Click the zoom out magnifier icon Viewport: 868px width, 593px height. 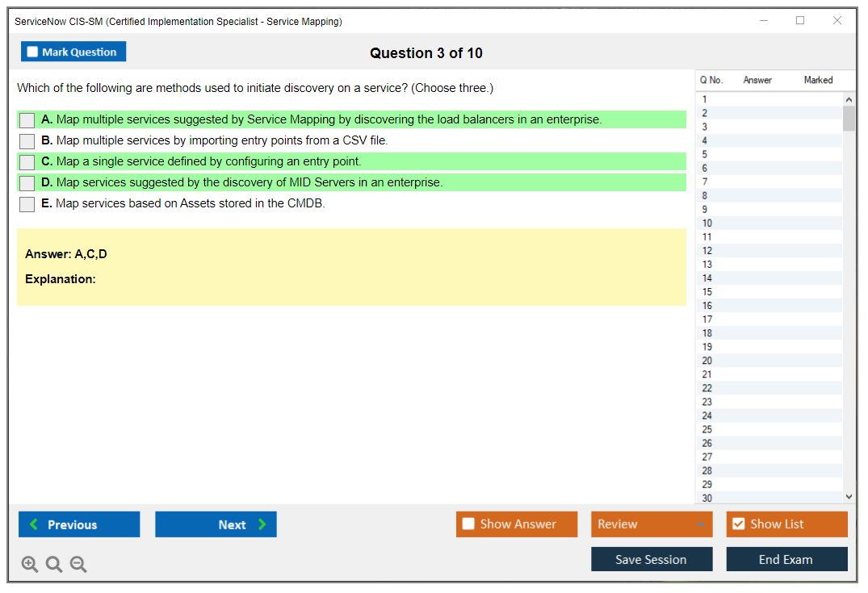(78, 565)
